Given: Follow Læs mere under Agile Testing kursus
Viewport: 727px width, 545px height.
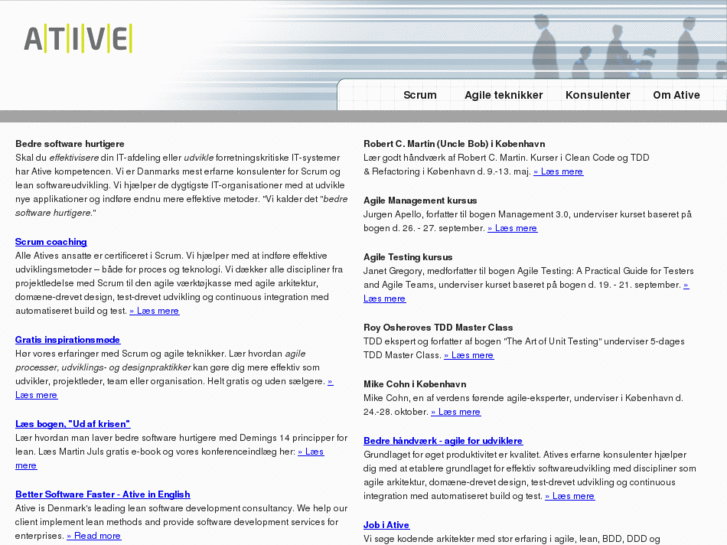Looking at the screenshot, I should (384, 299).
